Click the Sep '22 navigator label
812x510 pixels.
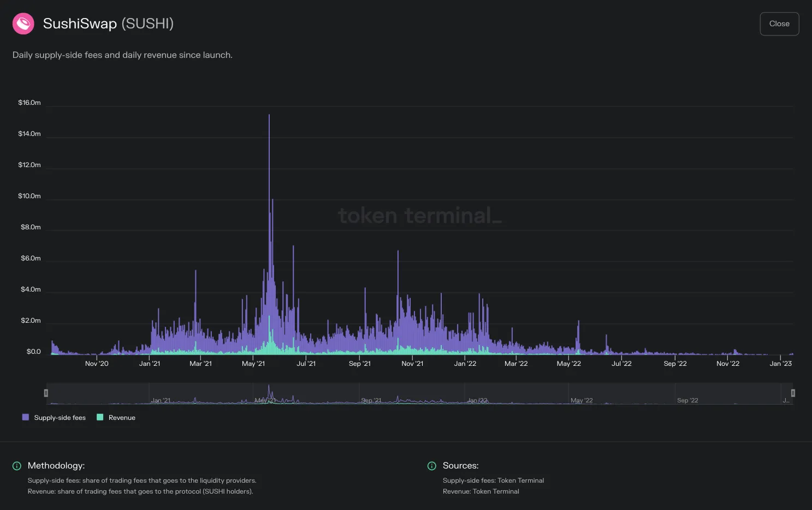coord(687,400)
